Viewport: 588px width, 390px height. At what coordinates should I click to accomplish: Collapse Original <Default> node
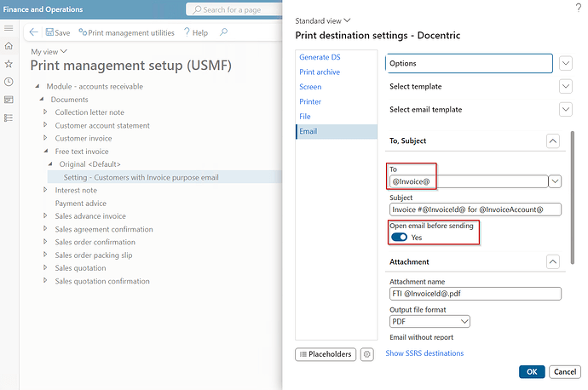[x=50, y=164]
